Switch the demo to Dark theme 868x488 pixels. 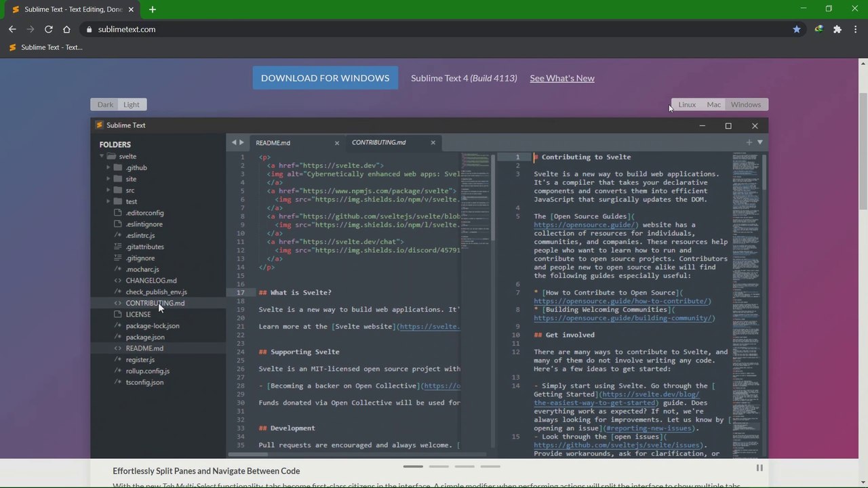[105, 104]
